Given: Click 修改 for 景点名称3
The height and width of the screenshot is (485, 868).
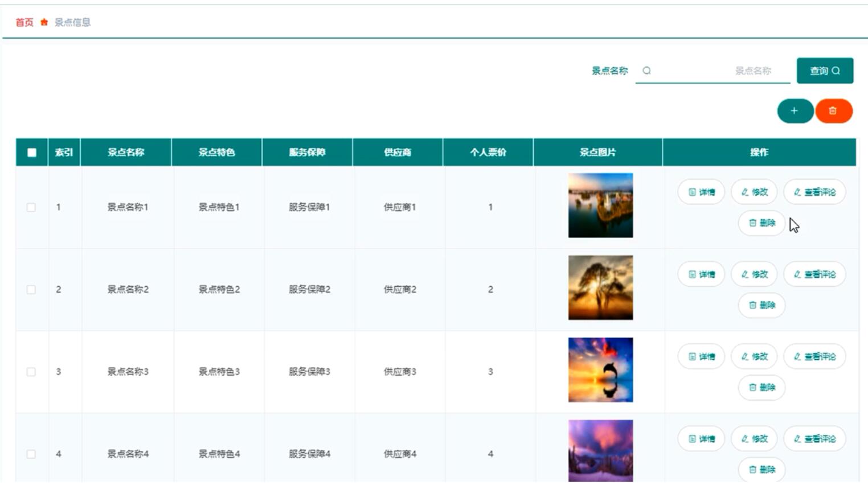Looking at the screenshot, I should [754, 356].
